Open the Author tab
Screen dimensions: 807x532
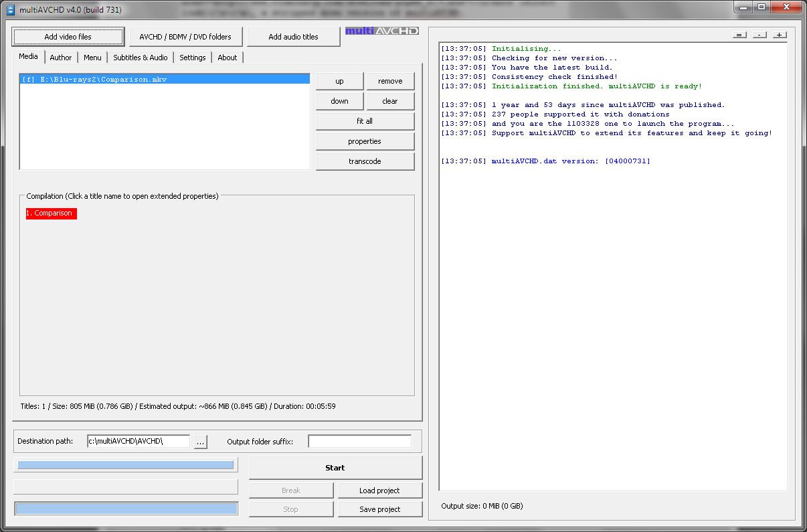click(61, 58)
